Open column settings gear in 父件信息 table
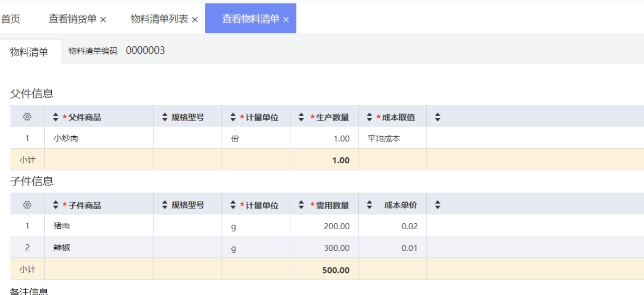This screenshot has width=644, height=295. click(x=27, y=117)
